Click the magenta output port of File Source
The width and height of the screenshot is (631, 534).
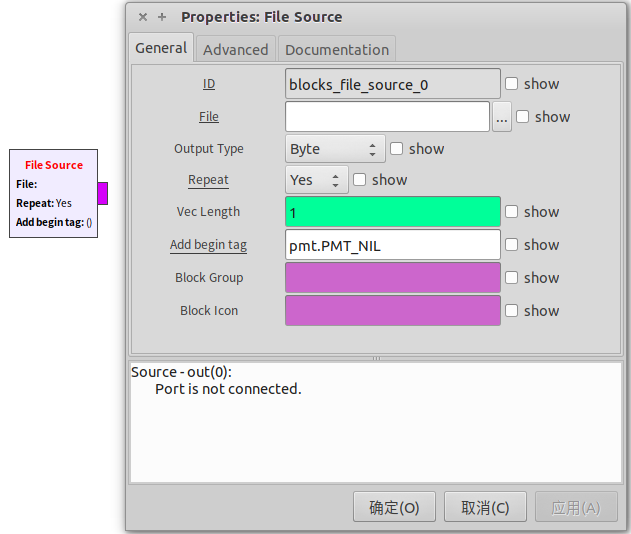(x=103, y=193)
